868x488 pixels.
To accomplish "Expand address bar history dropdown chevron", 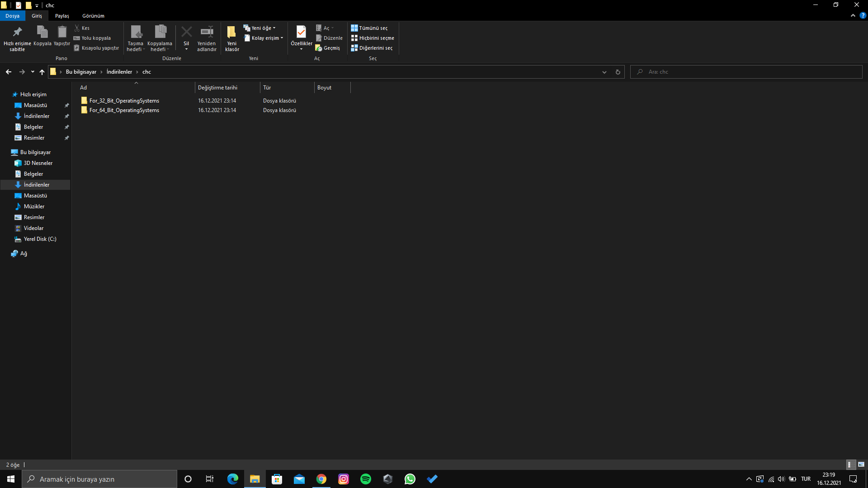I will [604, 72].
